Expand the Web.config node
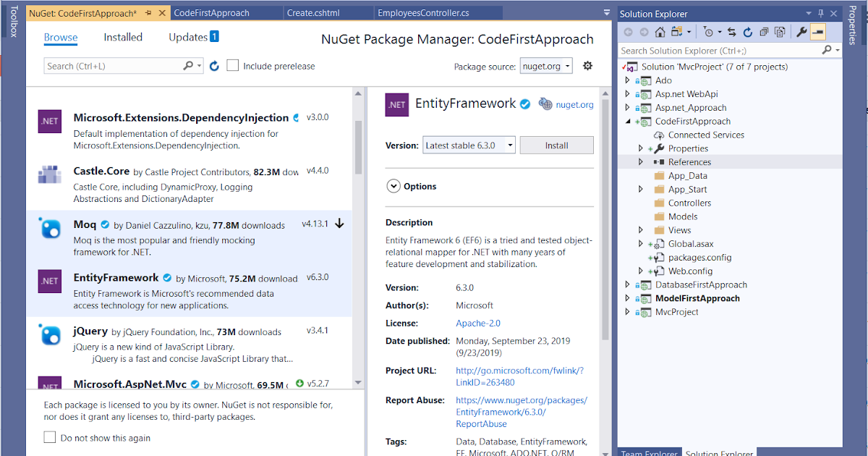This screenshot has height=456, width=868. tap(641, 271)
